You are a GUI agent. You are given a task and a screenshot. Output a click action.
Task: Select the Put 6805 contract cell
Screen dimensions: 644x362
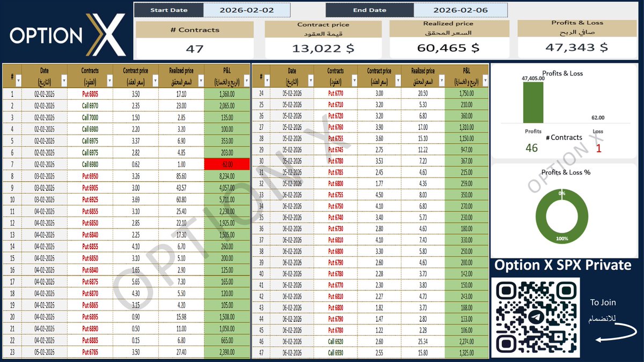[90, 93]
